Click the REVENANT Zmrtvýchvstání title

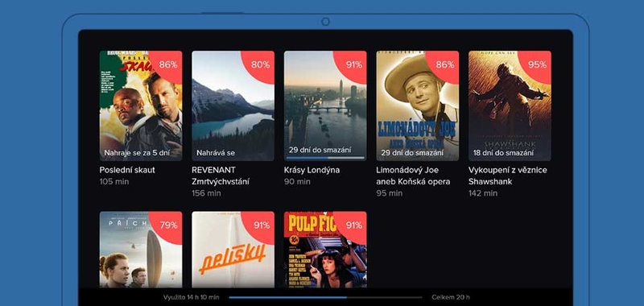pos(221,176)
